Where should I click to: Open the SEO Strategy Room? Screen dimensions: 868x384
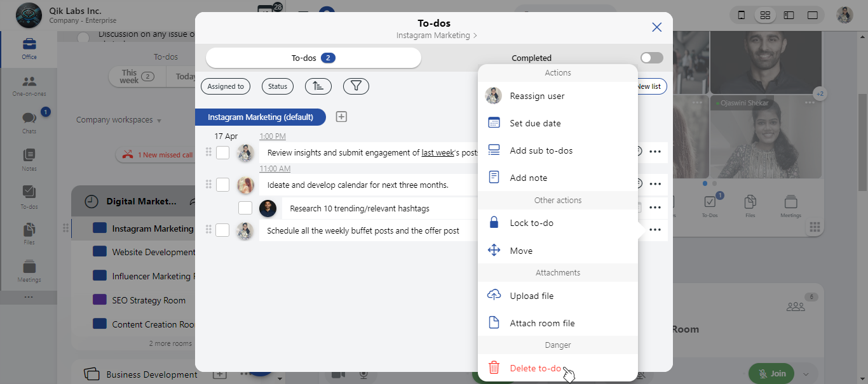[149, 300]
